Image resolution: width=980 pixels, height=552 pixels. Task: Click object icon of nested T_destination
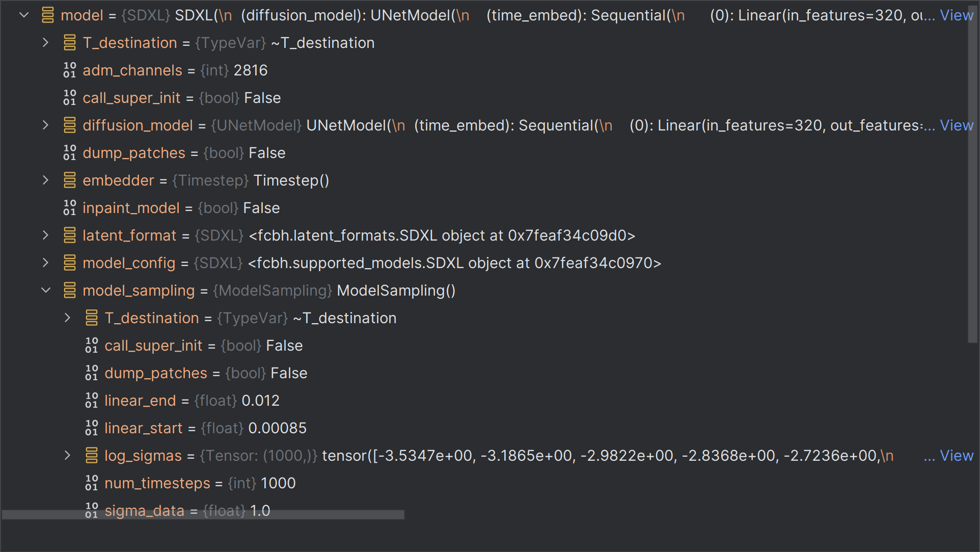pyautogui.click(x=92, y=318)
